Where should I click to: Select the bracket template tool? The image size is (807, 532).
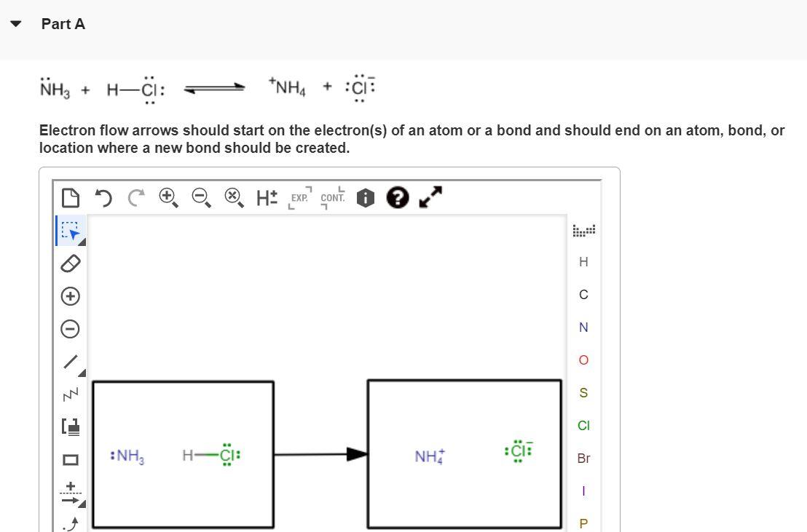coord(71,427)
